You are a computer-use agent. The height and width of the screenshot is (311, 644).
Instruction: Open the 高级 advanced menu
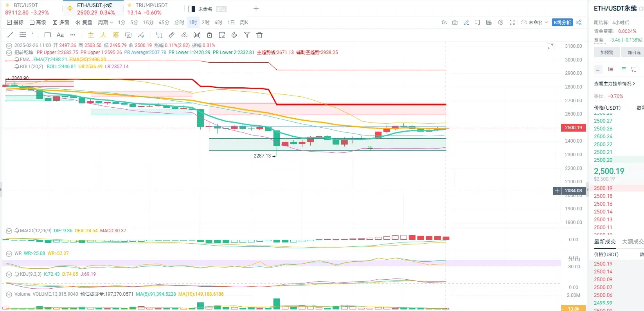click(x=38, y=22)
